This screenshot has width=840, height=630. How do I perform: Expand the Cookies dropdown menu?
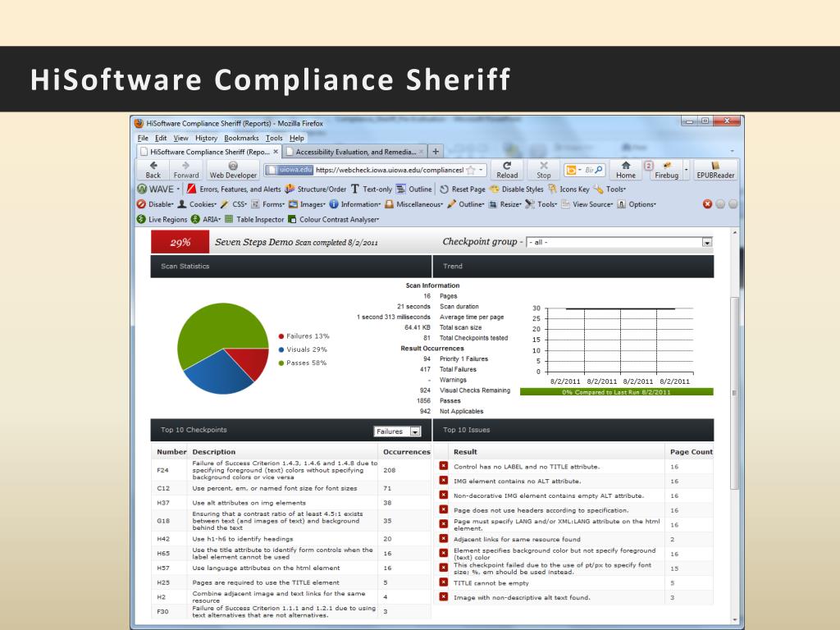[x=197, y=204]
